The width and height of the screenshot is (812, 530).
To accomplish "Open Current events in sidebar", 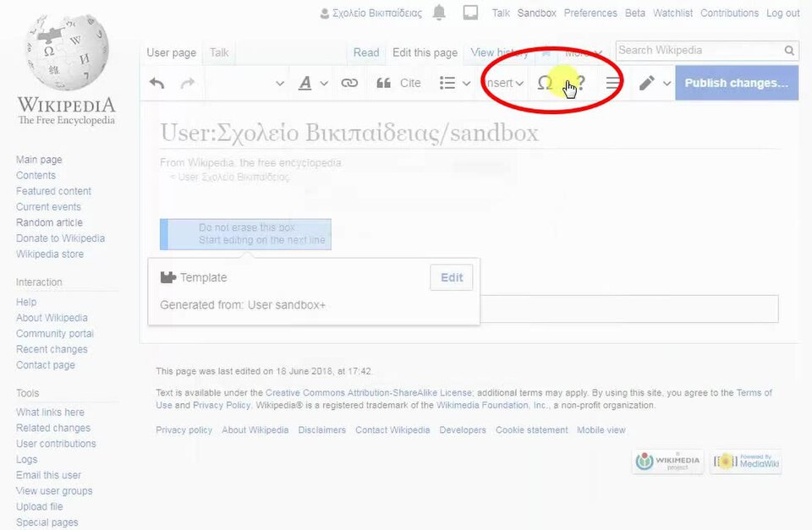I will click(x=48, y=206).
